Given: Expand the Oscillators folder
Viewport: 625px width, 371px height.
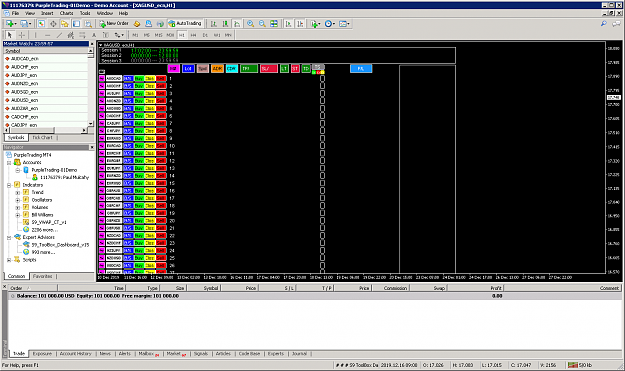Looking at the screenshot, I should [x=18, y=200].
